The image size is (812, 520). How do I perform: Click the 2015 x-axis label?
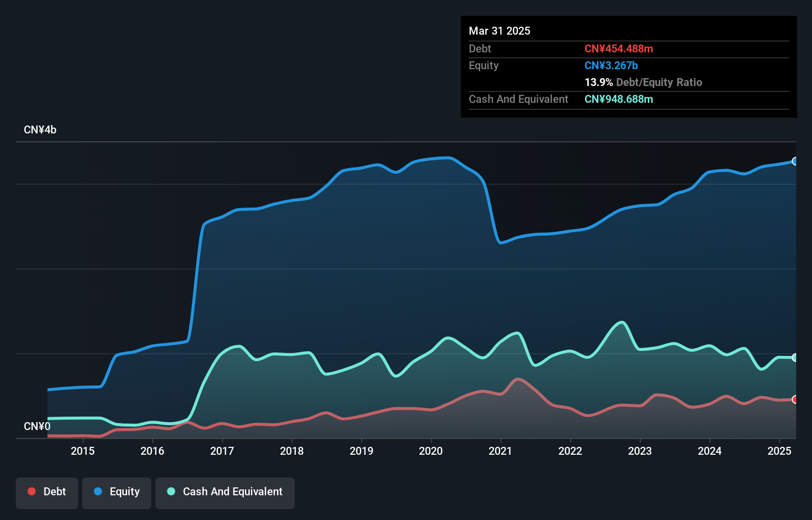[x=83, y=451]
